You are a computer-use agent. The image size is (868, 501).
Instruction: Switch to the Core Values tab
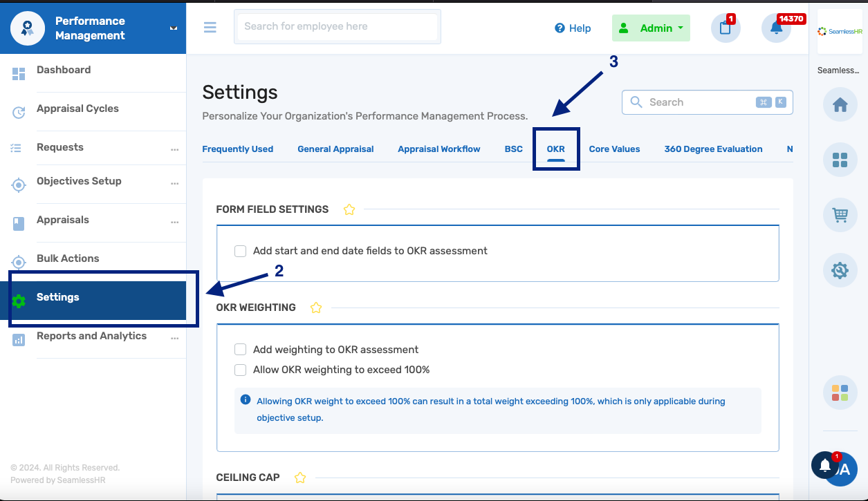pos(615,149)
